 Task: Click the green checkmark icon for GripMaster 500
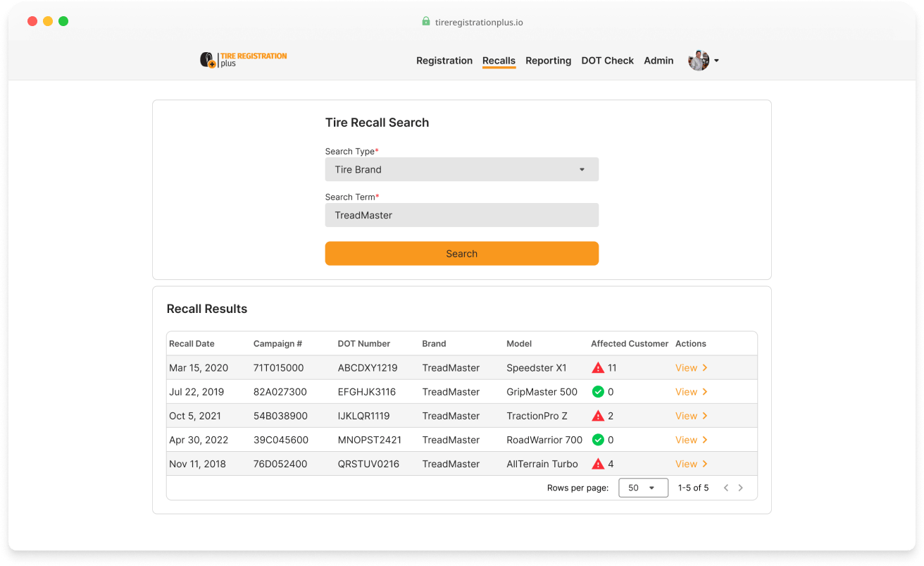(598, 392)
